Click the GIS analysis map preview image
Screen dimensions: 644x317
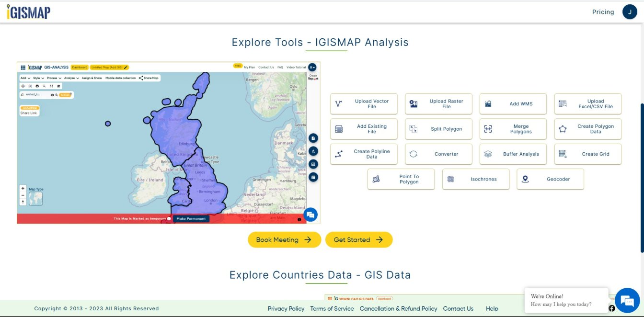168,142
